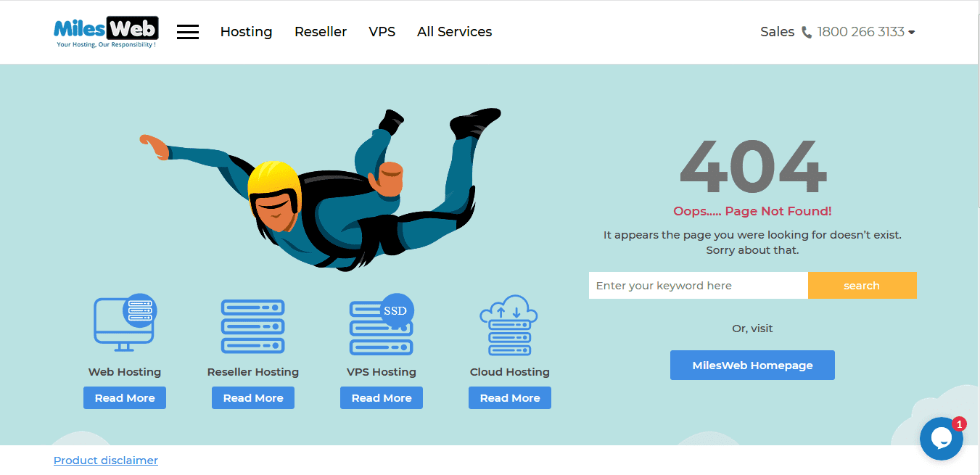Open the hamburger menu

(188, 32)
